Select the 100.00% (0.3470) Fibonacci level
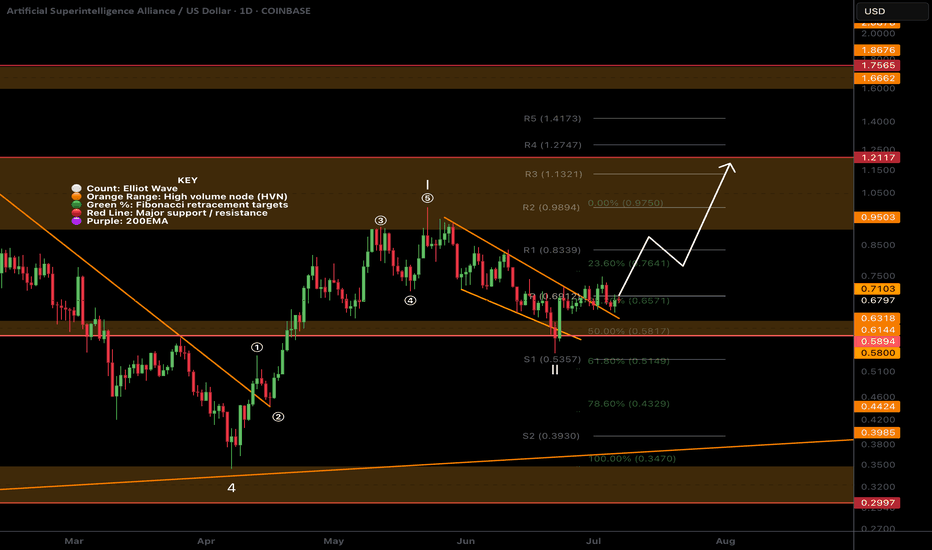This screenshot has width=932, height=550. tap(632, 459)
